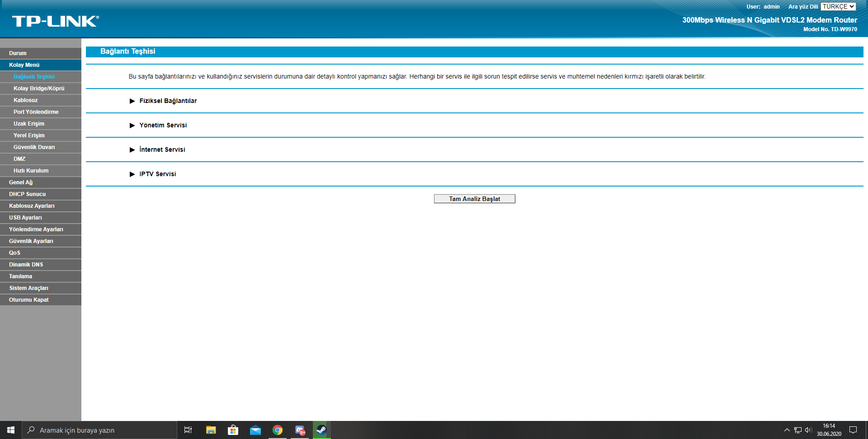This screenshot has height=439, width=868.
Task: Open File Explorer from the taskbar
Action: point(211,430)
